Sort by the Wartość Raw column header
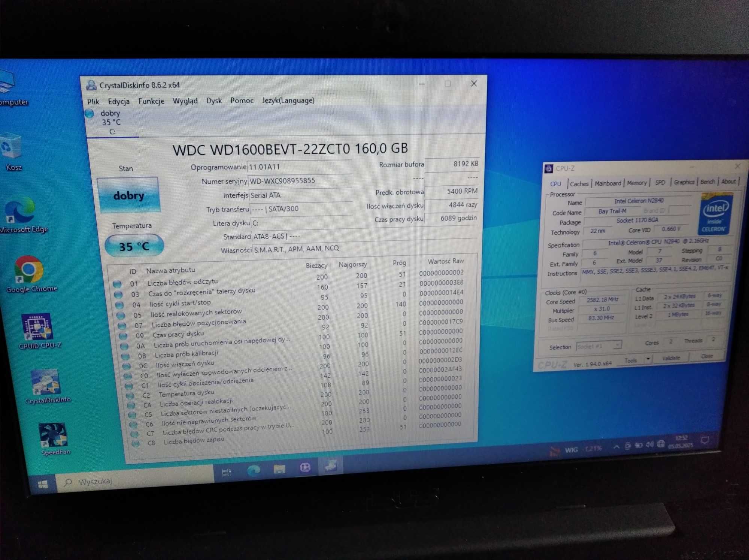The height and width of the screenshot is (560, 749). (446, 261)
